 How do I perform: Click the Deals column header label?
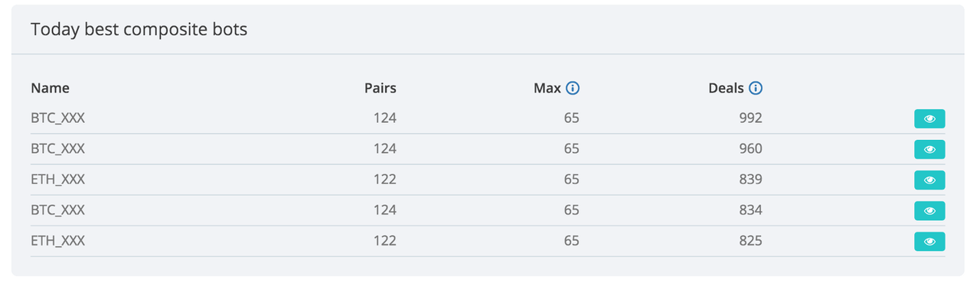[x=727, y=88]
